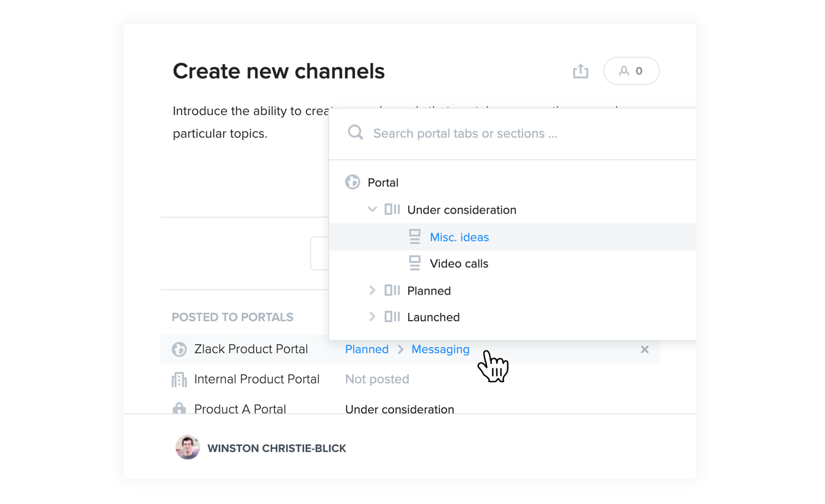Click the globe icon beside Zlack Product Portal
The width and height of the screenshot is (825, 504).
(179, 349)
